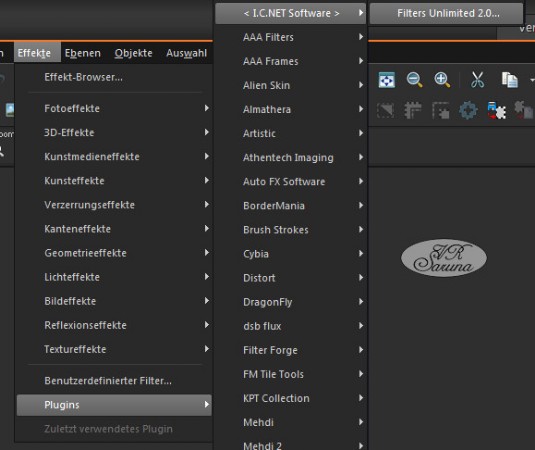This screenshot has height=450, width=535.
Task: Click the scissors Cut icon
Action: coord(477,80)
